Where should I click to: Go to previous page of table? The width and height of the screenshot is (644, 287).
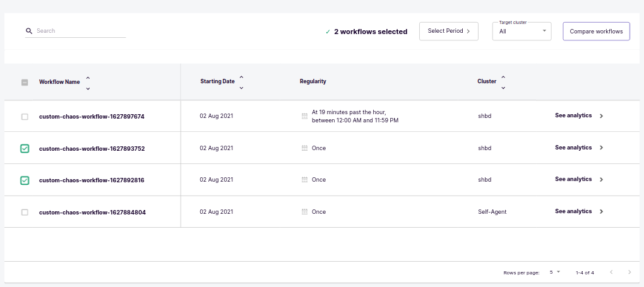[611, 272]
